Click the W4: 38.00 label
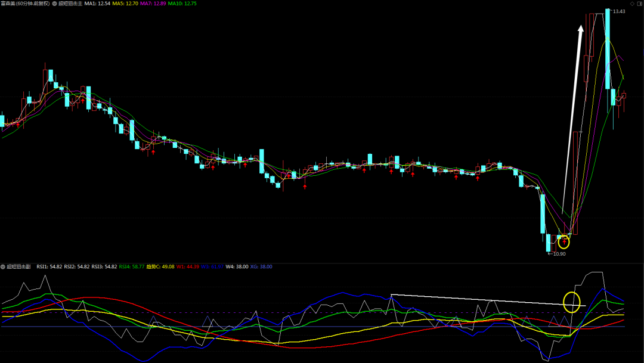The image size is (644, 363). 237,267
